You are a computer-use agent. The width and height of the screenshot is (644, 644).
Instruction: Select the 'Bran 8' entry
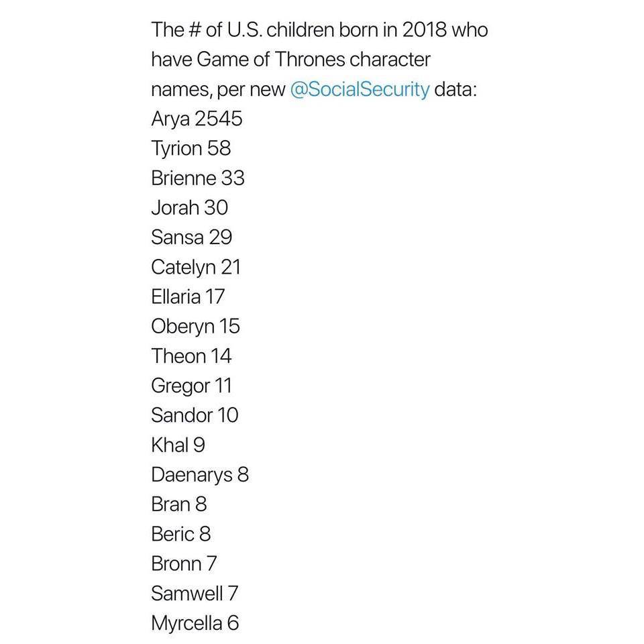coord(179,504)
